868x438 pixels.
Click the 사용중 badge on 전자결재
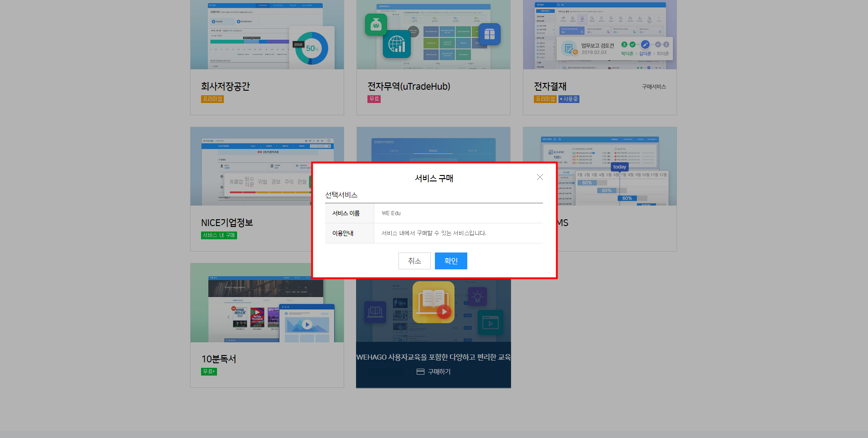[x=569, y=99]
